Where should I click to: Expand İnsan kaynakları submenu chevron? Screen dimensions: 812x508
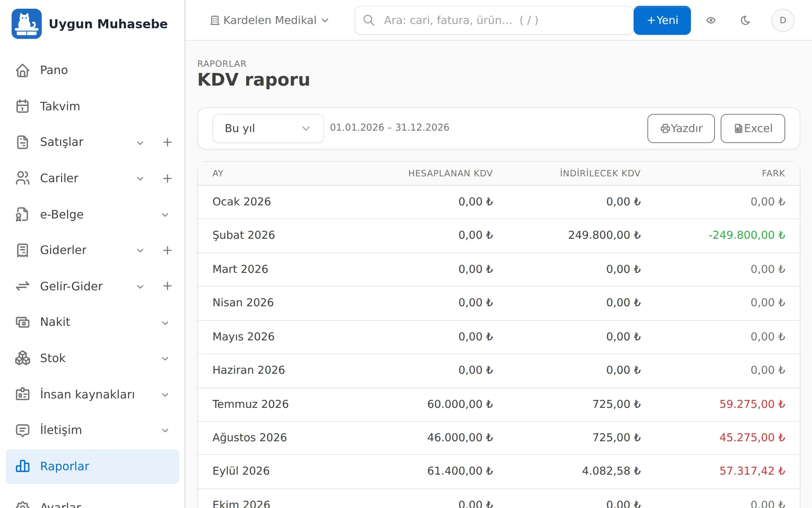pyautogui.click(x=165, y=395)
